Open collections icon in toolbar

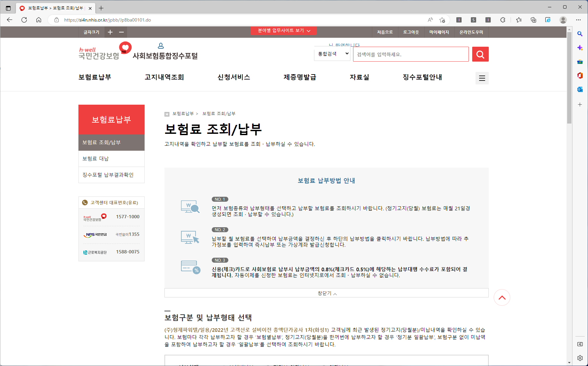533,20
